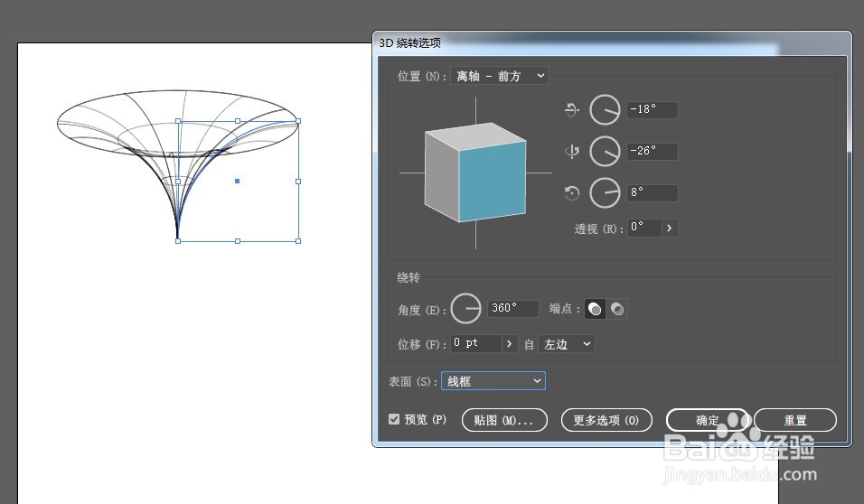Click the -18° rotation input field
Screen dimensions: 864x504
coord(653,109)
